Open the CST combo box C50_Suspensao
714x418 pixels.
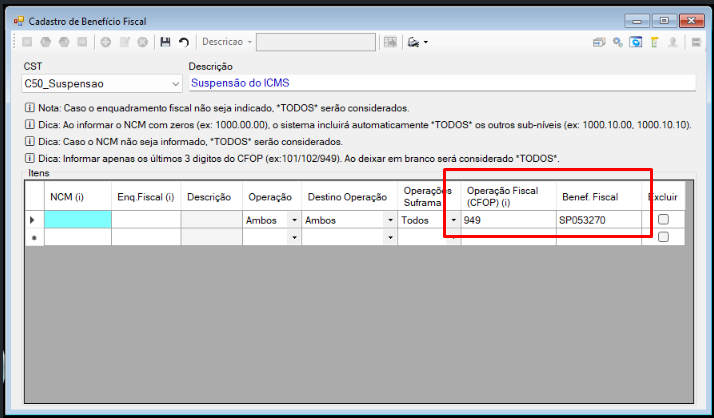pos(175,84)
